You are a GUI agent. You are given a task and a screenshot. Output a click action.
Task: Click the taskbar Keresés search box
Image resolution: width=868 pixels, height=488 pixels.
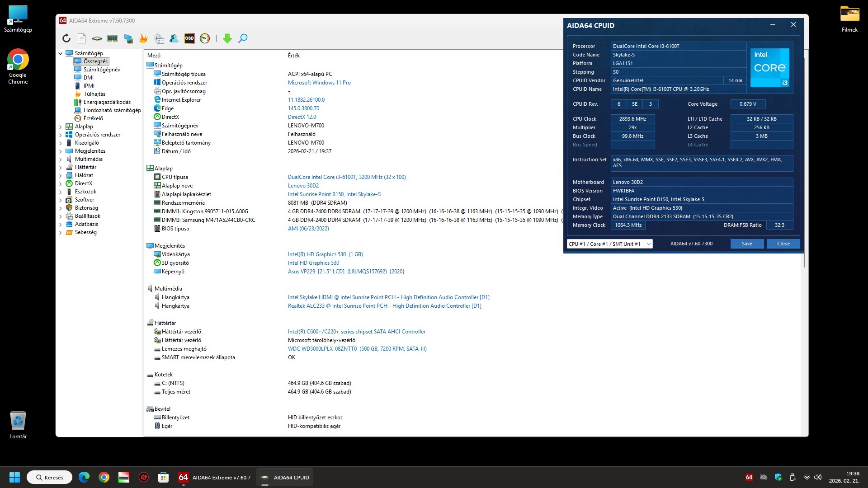pos(50,478)
